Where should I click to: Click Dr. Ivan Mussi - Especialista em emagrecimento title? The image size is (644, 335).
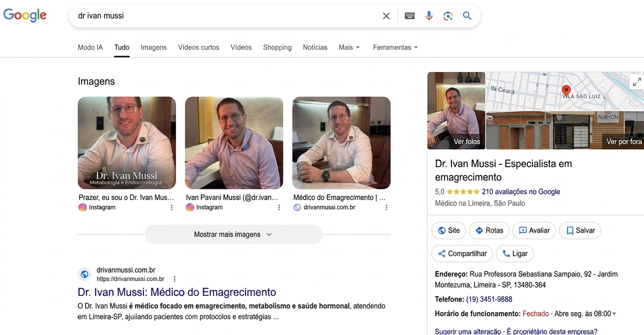[503, 170]
